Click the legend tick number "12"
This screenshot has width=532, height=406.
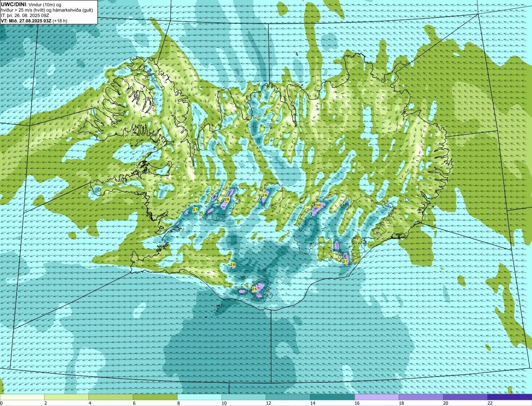(x=268, y=403)
